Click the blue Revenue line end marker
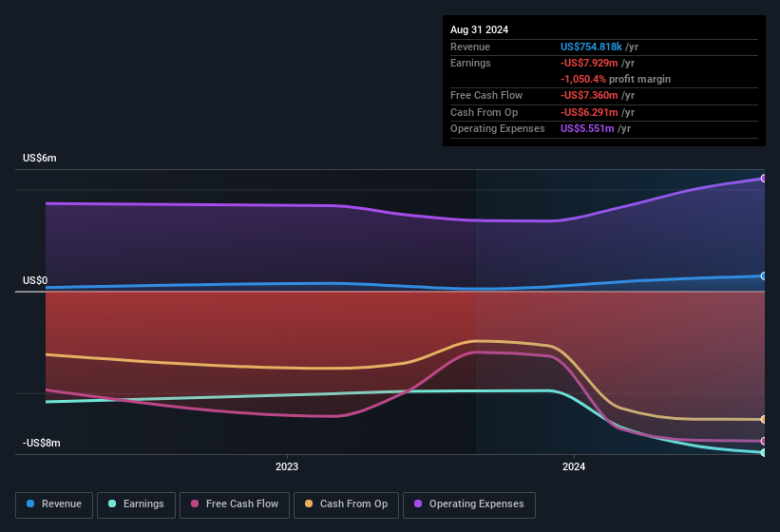The width and height of the screenshot is (780, 532). point(764,275)
